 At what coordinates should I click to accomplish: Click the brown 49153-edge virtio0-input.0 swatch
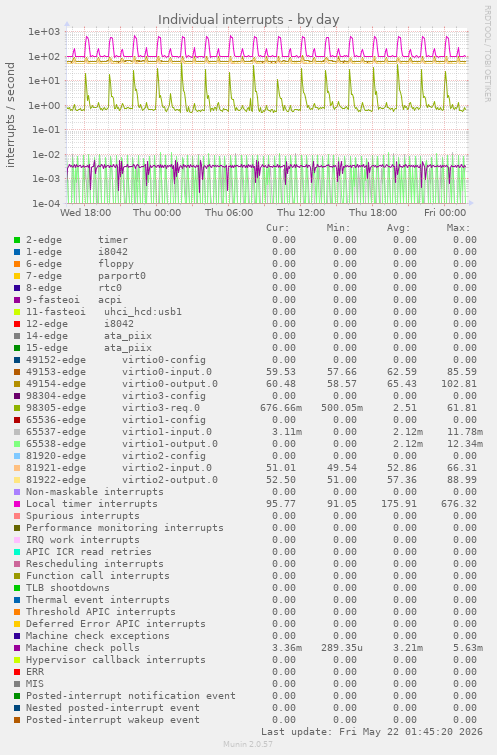(x=17, y=372)
